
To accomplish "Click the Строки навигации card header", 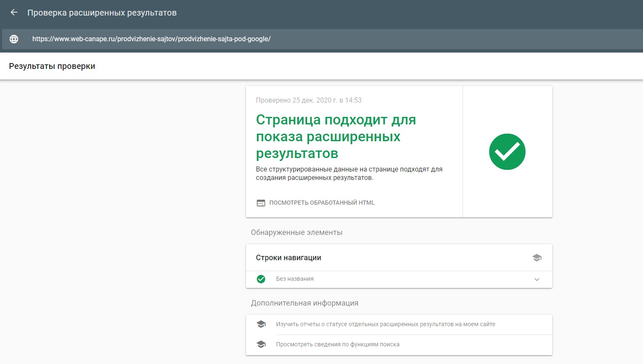I will pyautogui.click(x=288, y=257).
